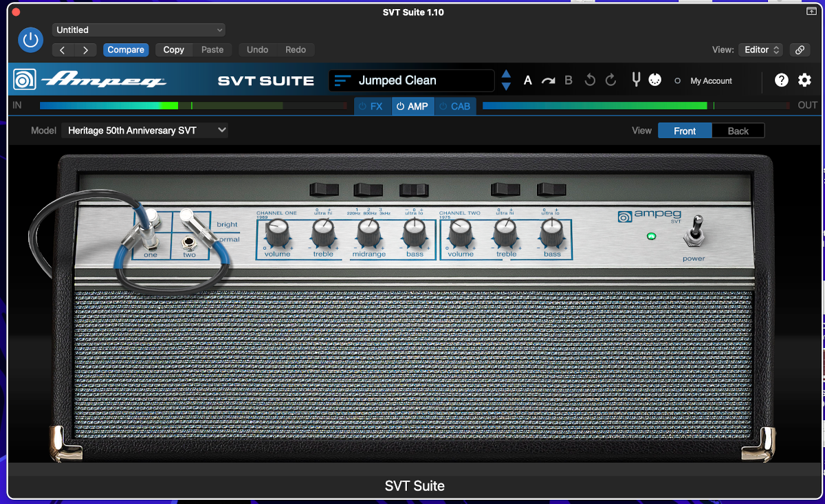The height and width of the screenshot is (504, 825).
Task: Click the plugin power bypass button
Action: [30, 40]
